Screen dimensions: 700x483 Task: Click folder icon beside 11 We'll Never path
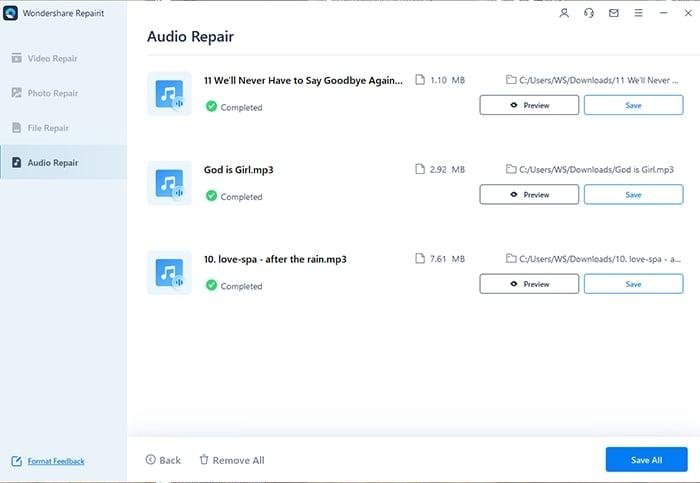tap(511, 80)
